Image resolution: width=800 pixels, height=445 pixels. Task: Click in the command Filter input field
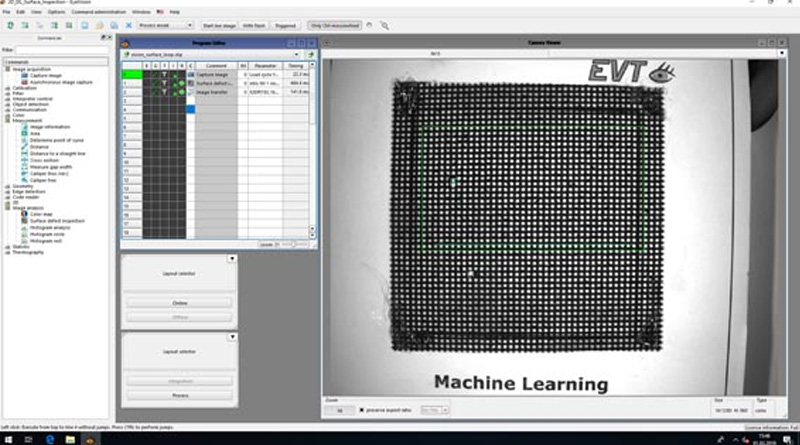pos(62,49)
